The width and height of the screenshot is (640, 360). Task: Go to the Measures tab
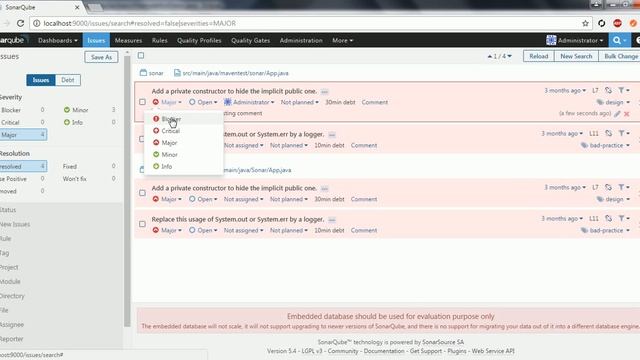(x=128, y=40)
